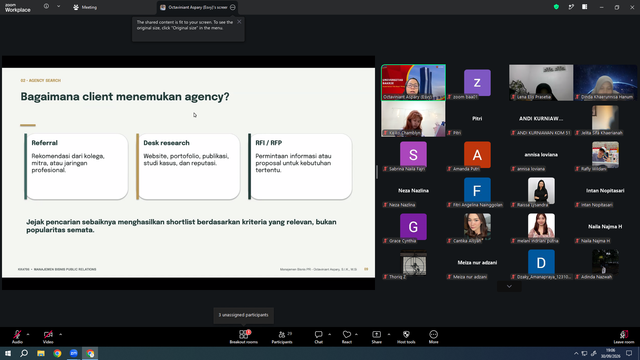Viewport: 640px width, 360px height.
Task: Open the Chat panel
Action: pyautogui.click(x=318, y=337)
